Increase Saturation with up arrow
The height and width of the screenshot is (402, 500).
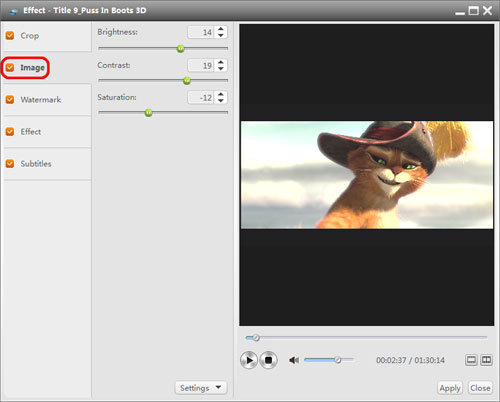(221, 94)
